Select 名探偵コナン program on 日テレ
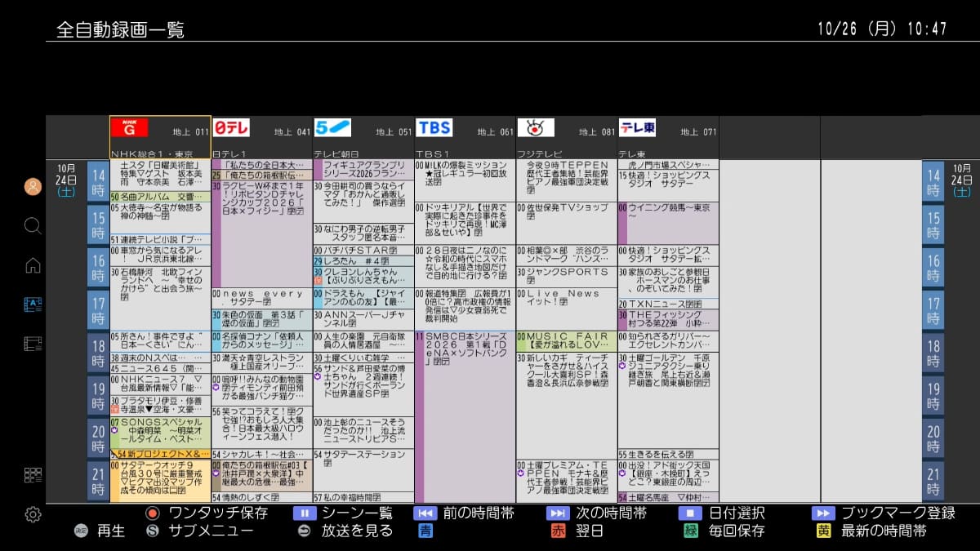This screenshot has width=980, height=551. [x=261, y=341]
